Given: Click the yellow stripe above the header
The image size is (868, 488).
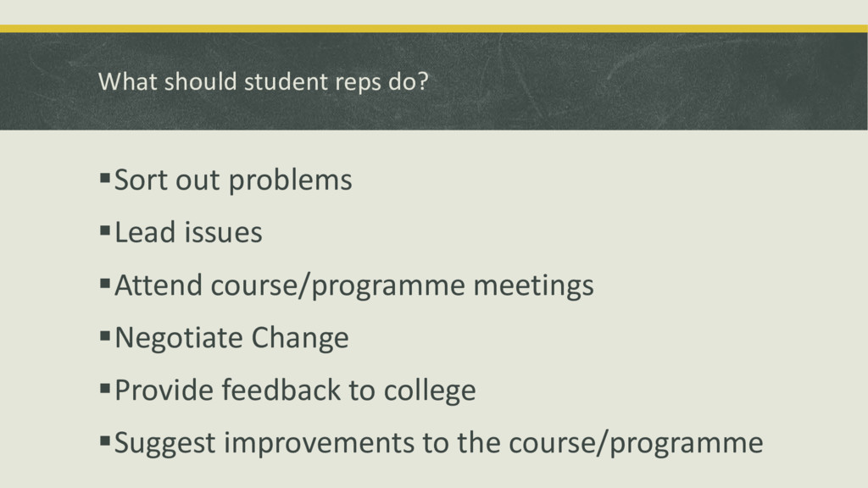Looking at the screenshot, I should pyautogui.click(x=434, y=29).
